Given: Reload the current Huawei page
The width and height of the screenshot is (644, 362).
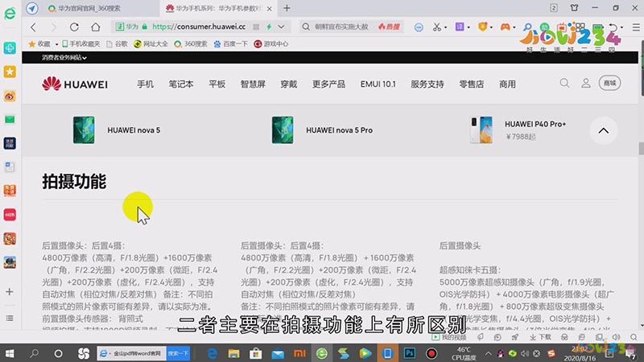Looking at the screenshot, I should [x=74, y=27].
